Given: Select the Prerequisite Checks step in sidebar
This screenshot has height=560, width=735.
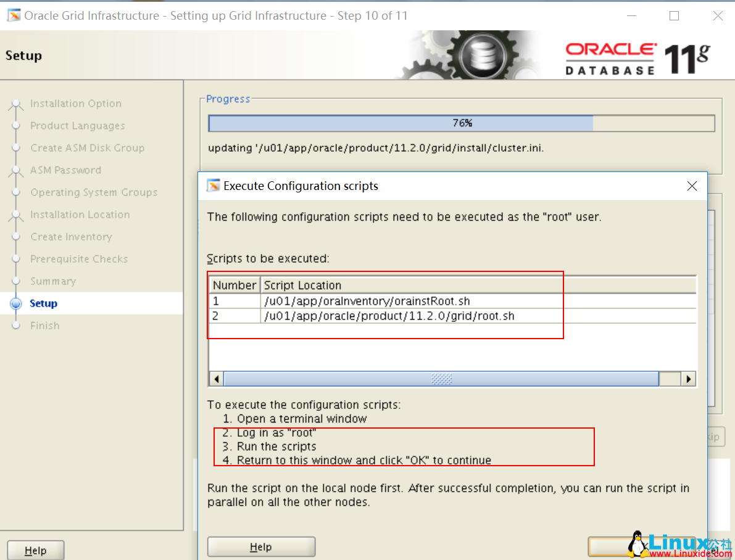Looking at the screenshot, I should click(79, 258).
